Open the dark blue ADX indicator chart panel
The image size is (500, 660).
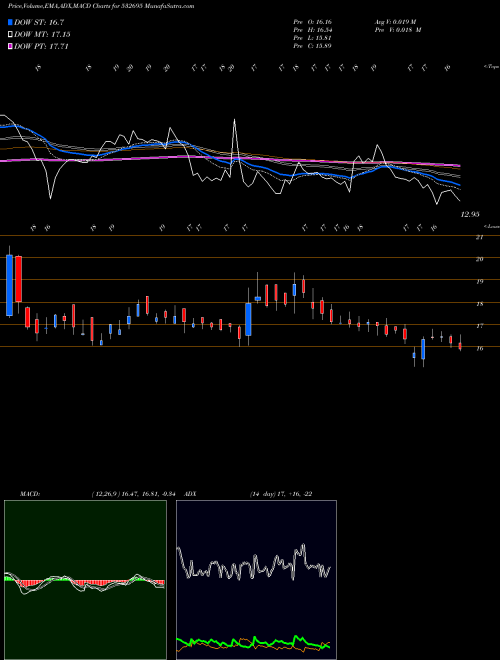(256, 580)
